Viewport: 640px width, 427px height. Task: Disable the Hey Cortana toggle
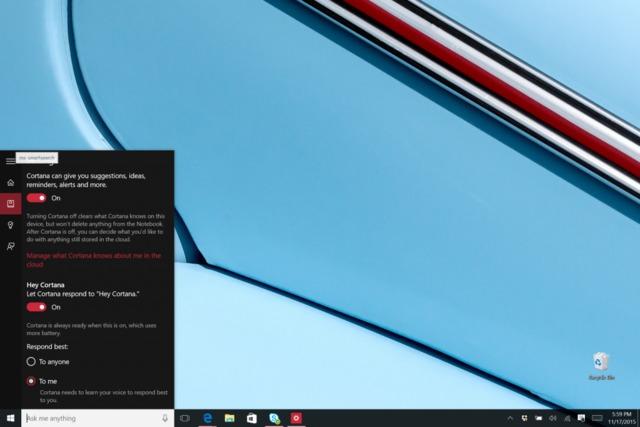[x=36, y=307]
